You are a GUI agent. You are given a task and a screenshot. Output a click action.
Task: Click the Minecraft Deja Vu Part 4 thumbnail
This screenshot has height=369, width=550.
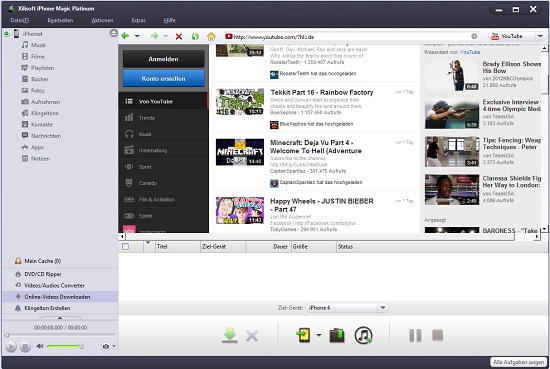coord(240,152)
